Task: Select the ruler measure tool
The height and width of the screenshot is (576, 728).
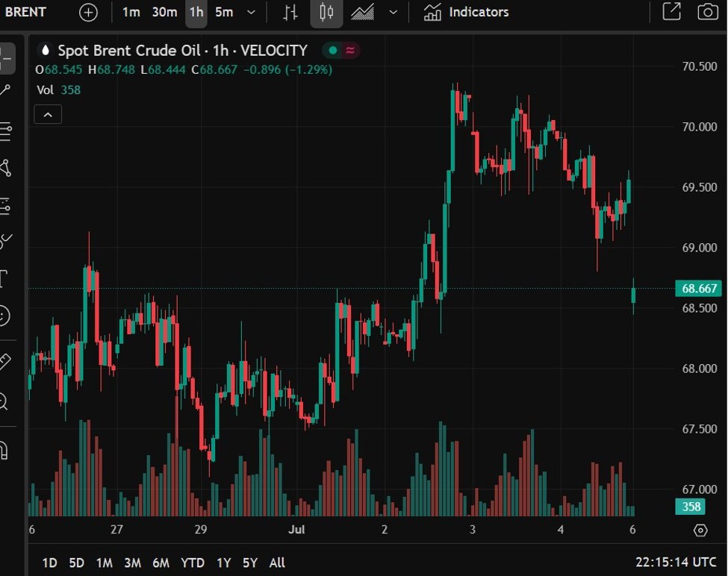Action: tap(4, 362)
